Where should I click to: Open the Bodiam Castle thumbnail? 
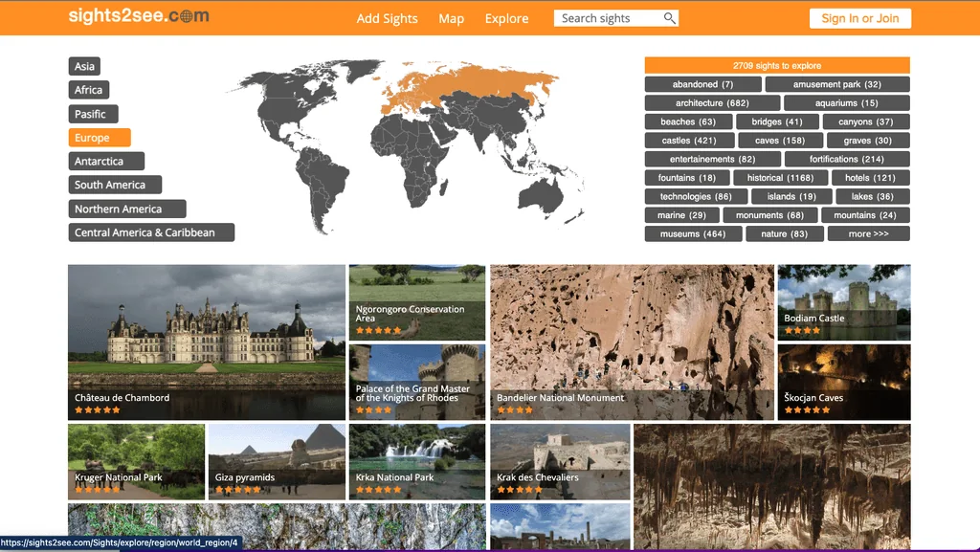pos(844,302)
